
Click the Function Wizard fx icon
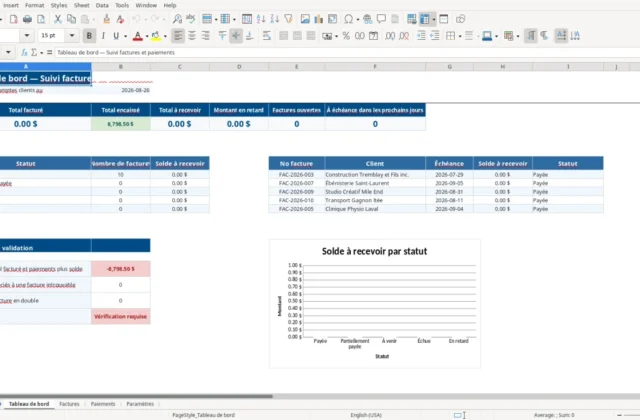pos(24,52)
